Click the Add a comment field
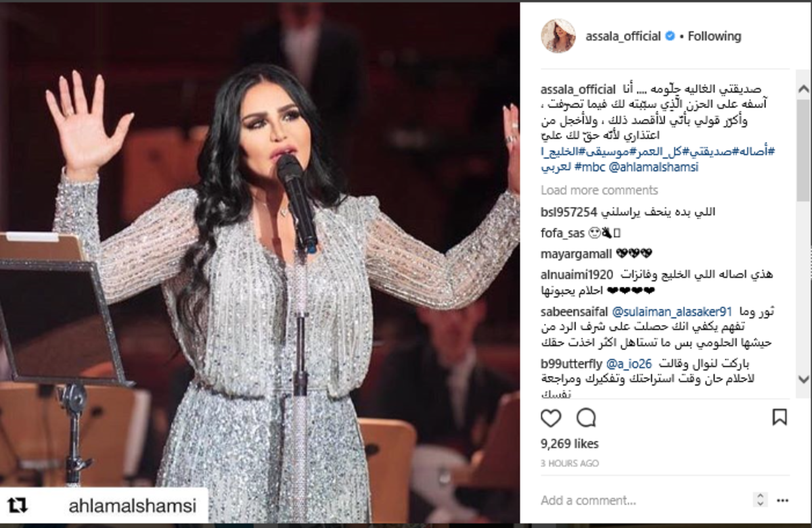The height and width of the screenshot is (528, 812). click(x=643, y=501)
